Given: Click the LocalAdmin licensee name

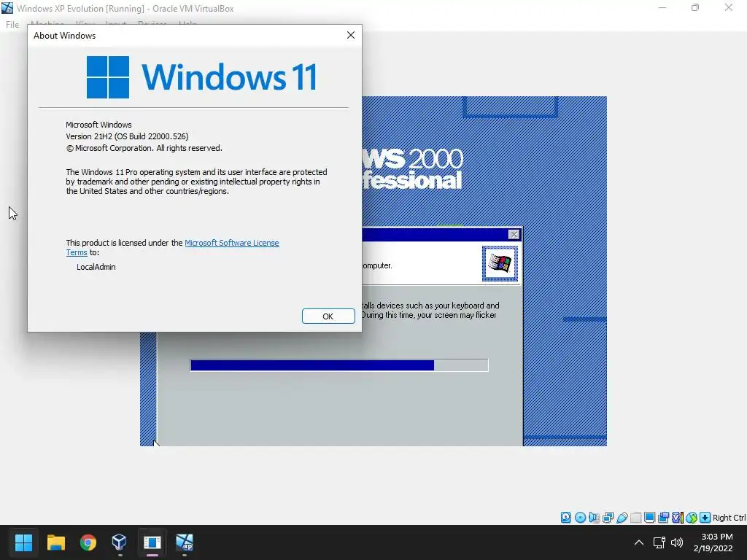Looking at the screenshot, I should point(96,267).
